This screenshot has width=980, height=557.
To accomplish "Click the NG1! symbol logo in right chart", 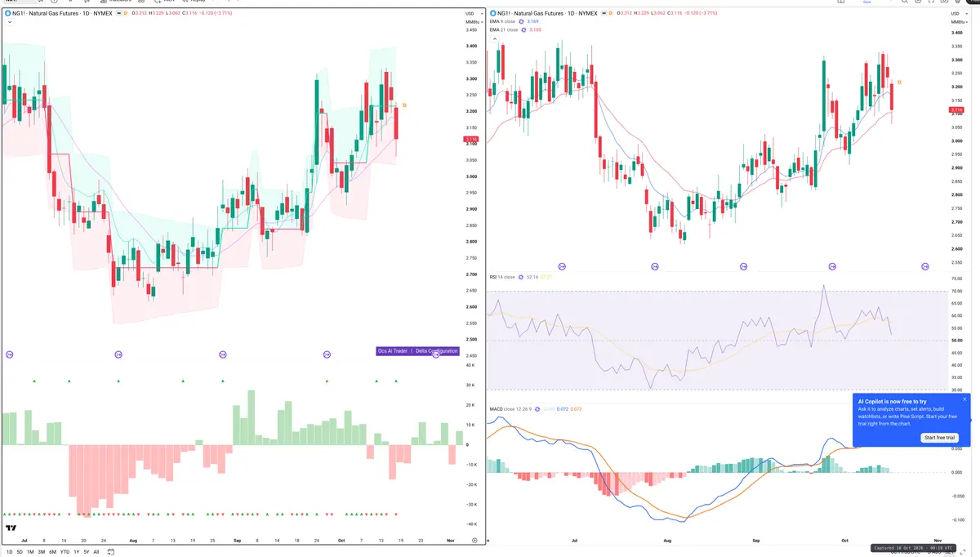I will (492, 13).
